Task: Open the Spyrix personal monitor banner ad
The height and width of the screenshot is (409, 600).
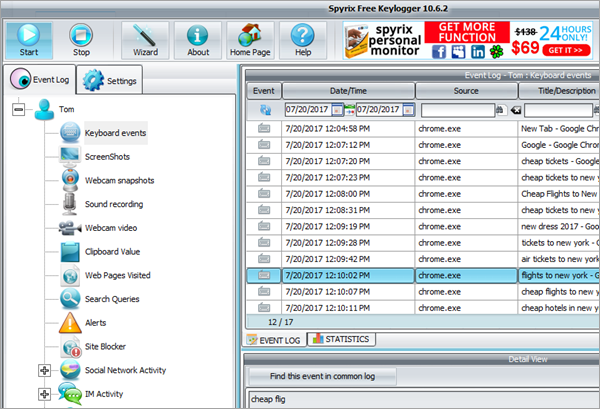Action: [x=468, y=40]
